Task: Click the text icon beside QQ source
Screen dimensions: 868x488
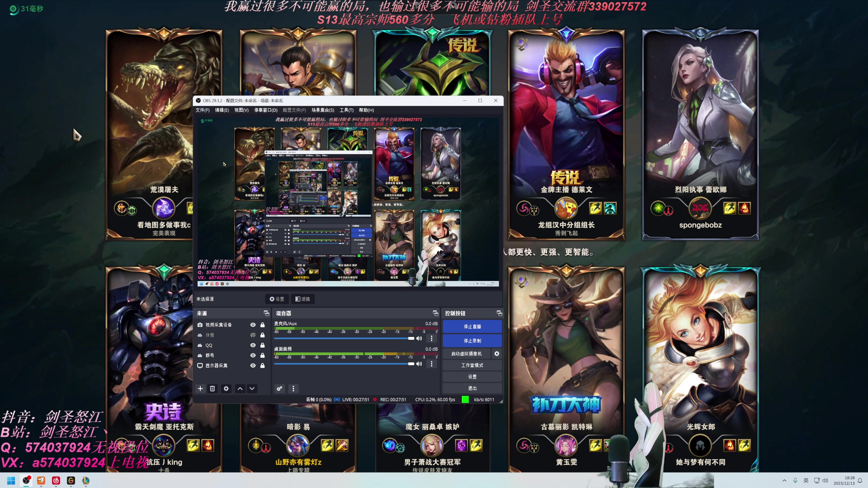Action: (x=200, y=345)
